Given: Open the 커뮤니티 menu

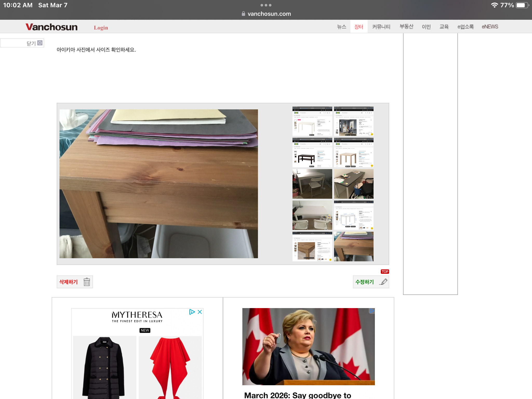Looking at the screenshot, I should [x=381, y=27].
